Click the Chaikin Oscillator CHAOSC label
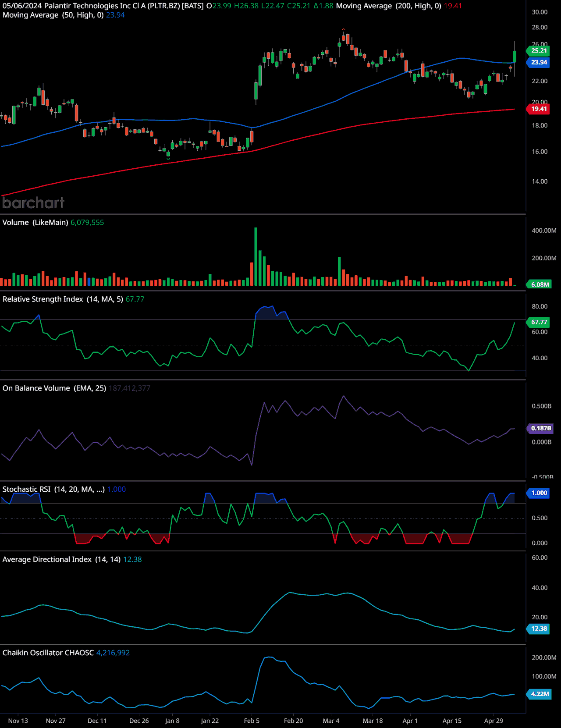Screen dimensions: 561x728 point(48,653)
